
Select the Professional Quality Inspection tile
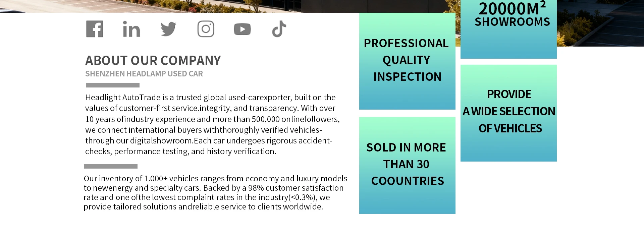[x=407, y=61]
